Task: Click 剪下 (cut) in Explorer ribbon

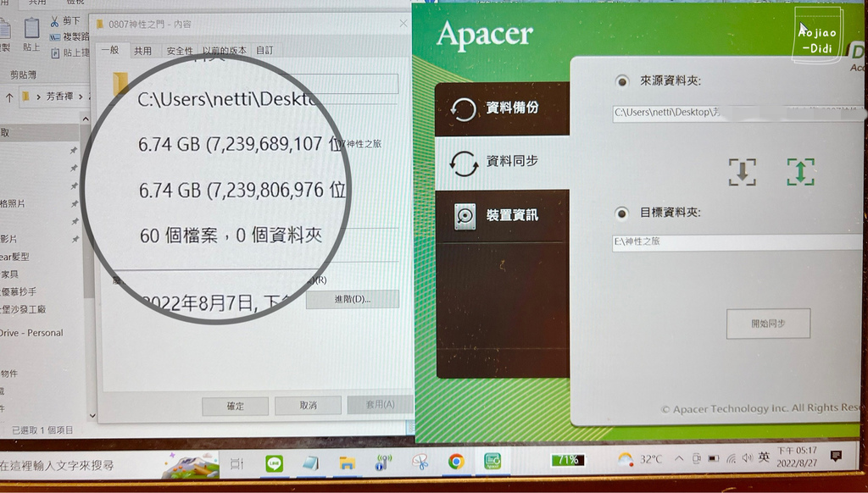Action: pos(64,21)
